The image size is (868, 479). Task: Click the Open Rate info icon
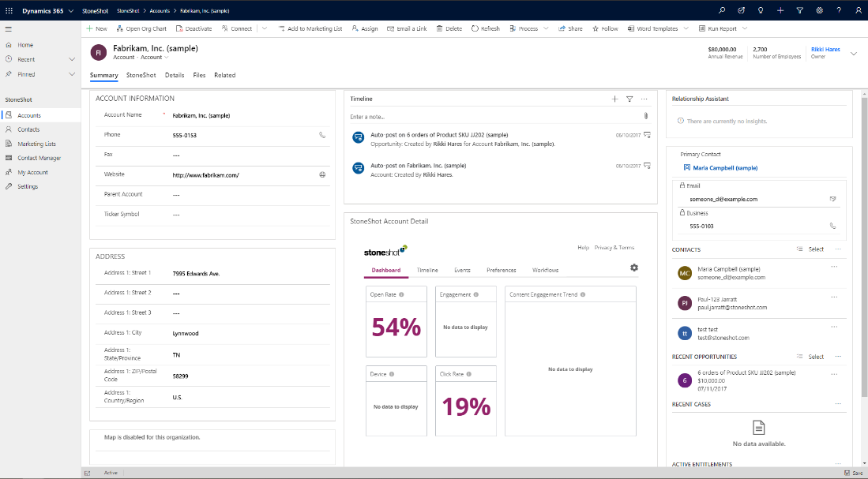[401, 295]
